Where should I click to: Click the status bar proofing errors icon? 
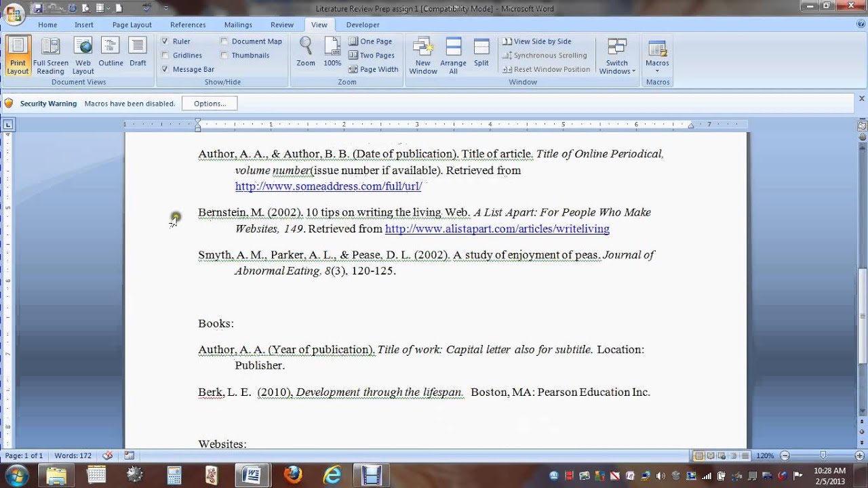pyautogui.click(x=107, y=455)
